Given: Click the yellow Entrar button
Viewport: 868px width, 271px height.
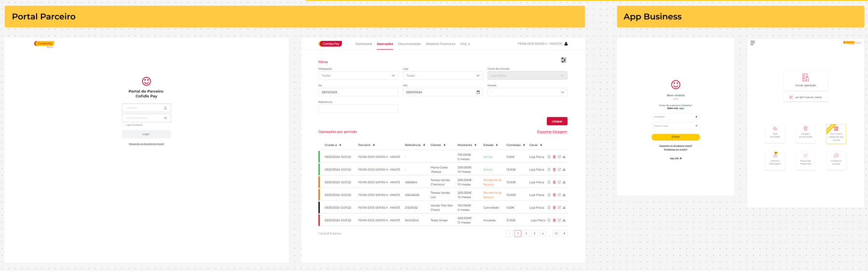Looking at the screenshot, I should point(676,137).
